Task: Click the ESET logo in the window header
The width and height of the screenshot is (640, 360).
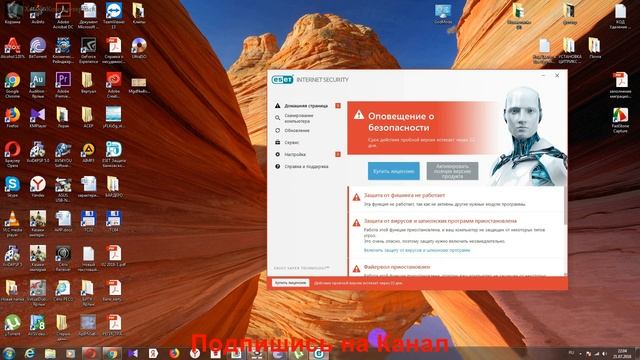Action: [x=282, y=80]
